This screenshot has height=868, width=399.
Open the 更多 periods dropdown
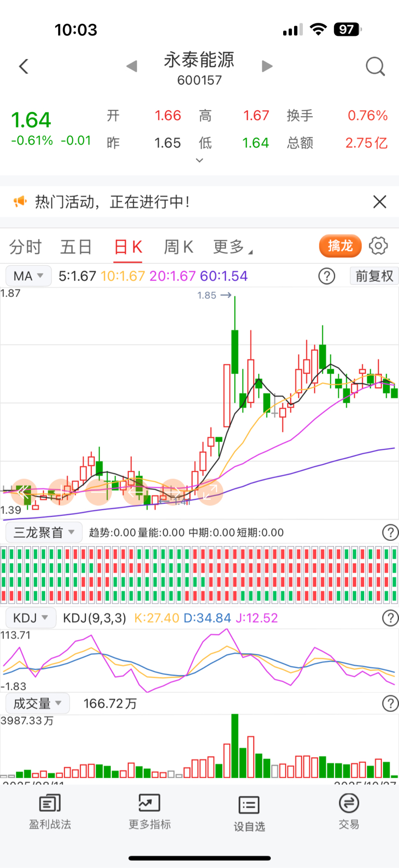coord(233,247)
